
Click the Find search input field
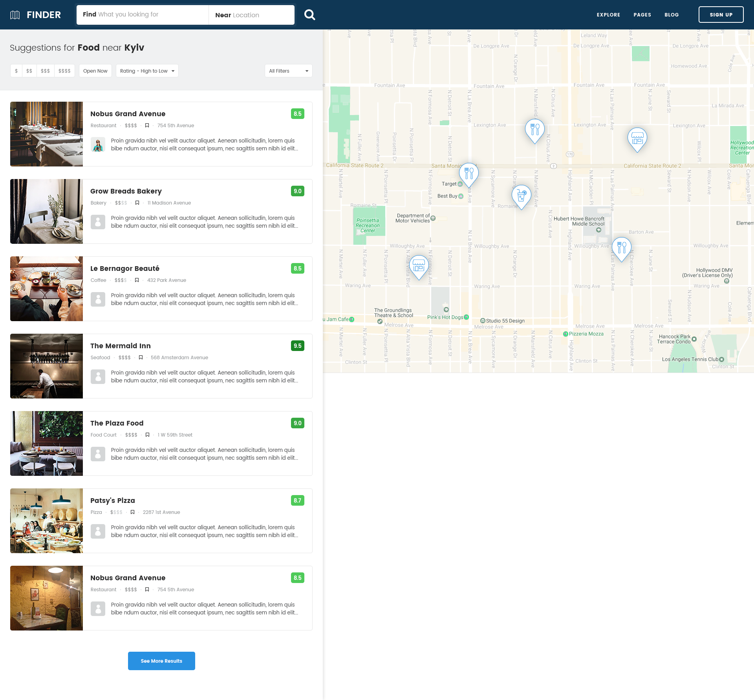coord(142,15)
